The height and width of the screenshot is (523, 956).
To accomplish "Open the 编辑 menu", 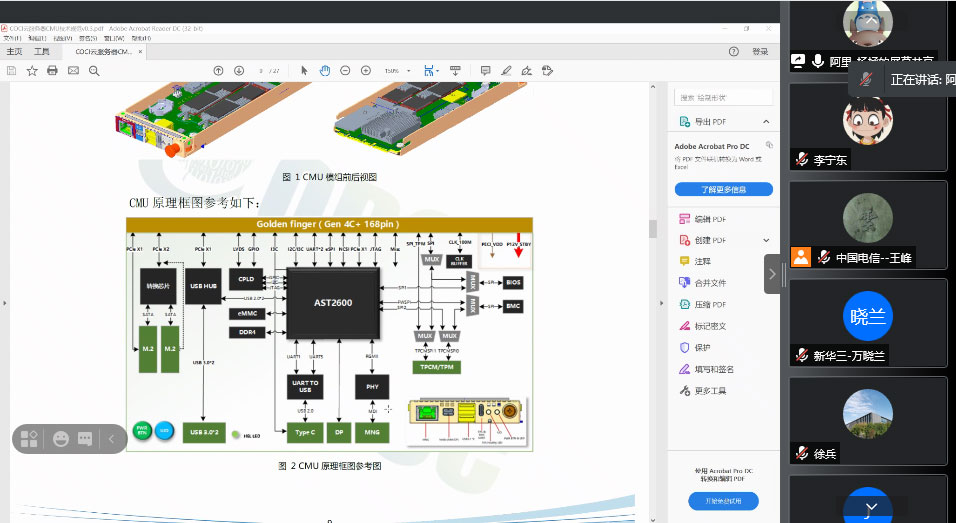I will point(37,38).
